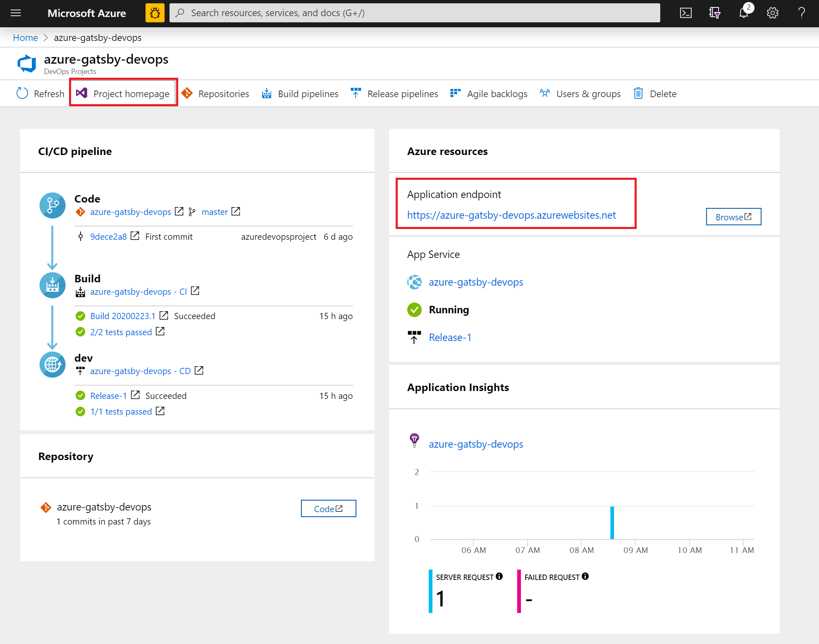Click the Refresh icon

(x=23, y=93)
